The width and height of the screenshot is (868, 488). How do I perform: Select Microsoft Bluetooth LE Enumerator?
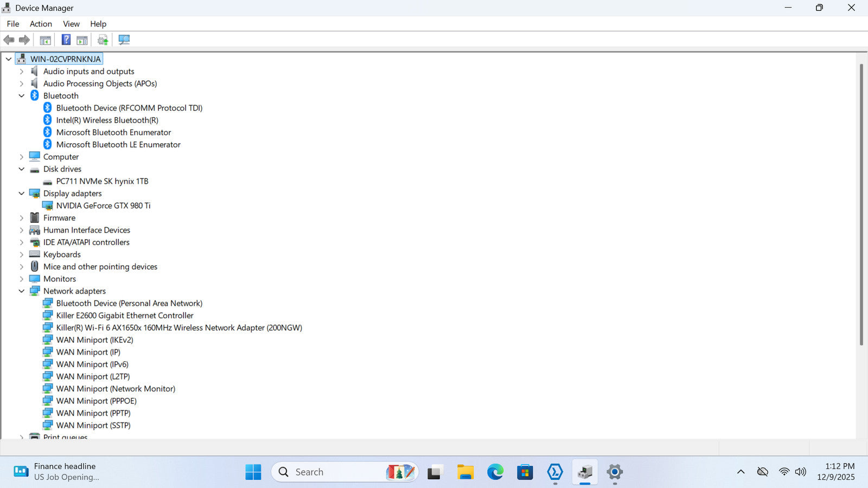pos(118,145)
